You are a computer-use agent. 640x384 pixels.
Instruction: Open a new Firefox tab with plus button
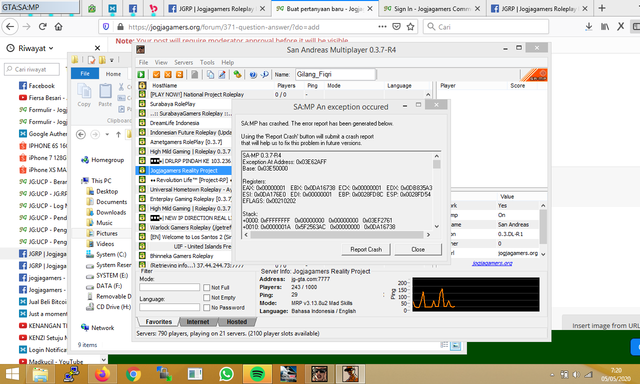coord(602,8)
